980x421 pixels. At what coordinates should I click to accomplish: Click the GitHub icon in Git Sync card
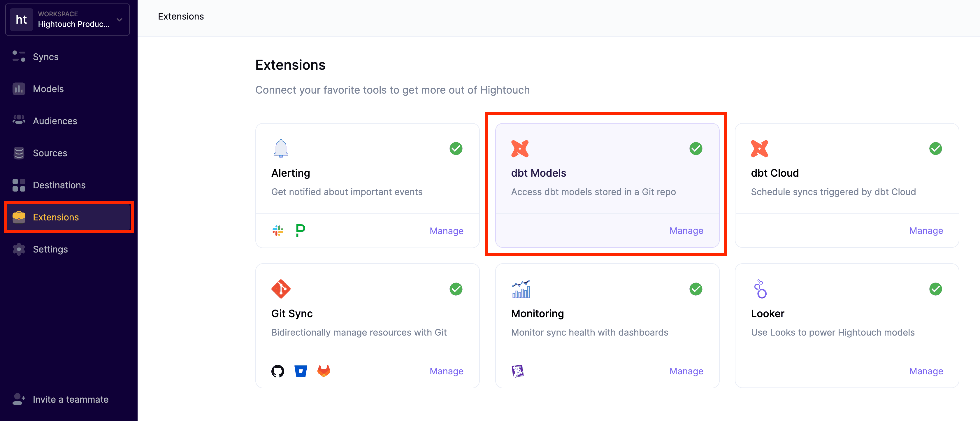pyautogui.click(x=278, y=371)
